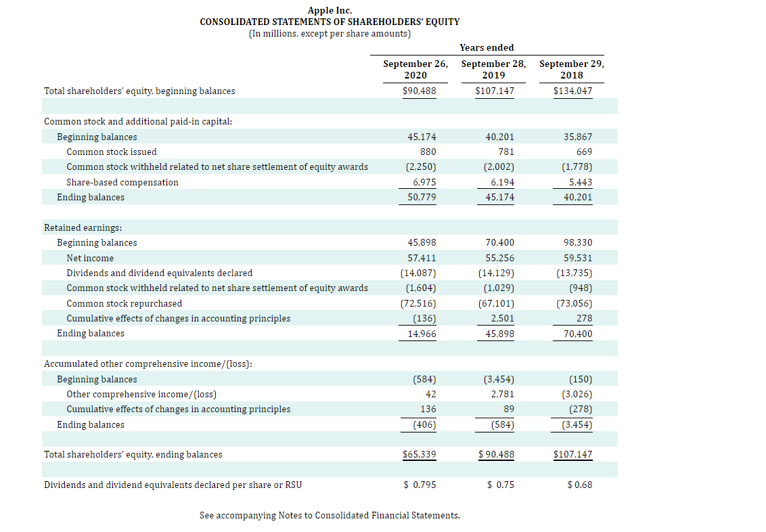Click the September 29, 2018 column header

[x=572, y=70]
